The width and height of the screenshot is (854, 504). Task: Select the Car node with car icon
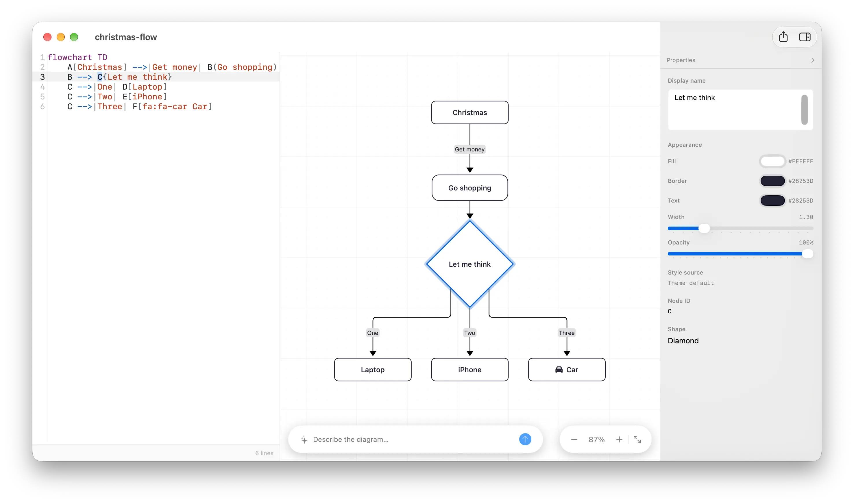pos(566,370)
